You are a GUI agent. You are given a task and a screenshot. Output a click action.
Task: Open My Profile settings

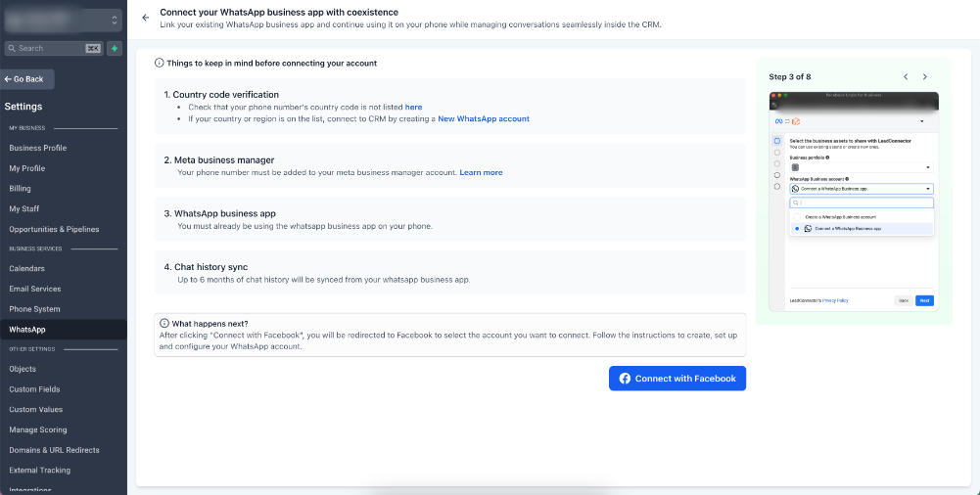(26, 168)
